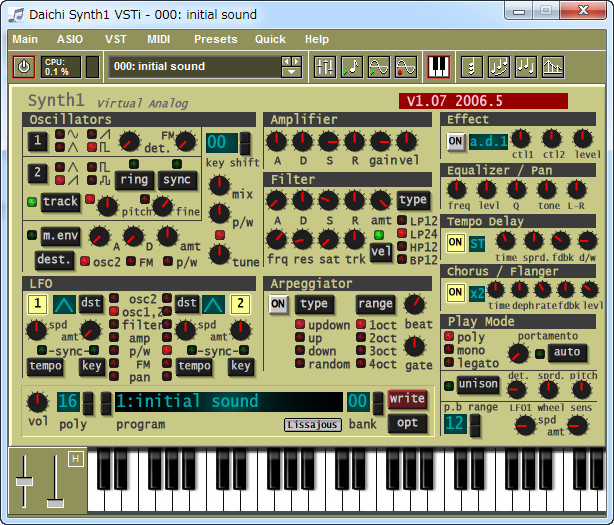Click the green note toolbar icon

point(352,67)
